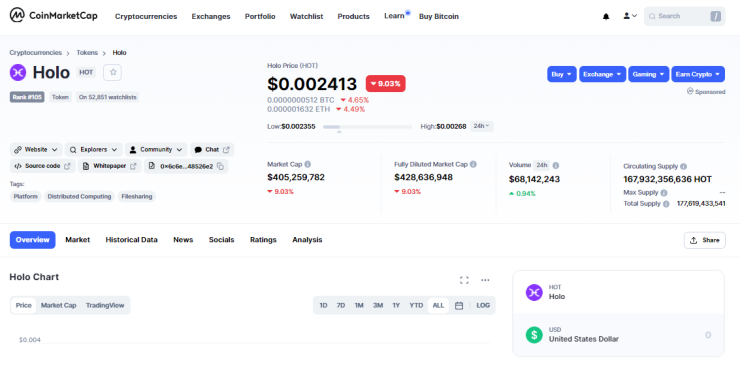The image size is (740, 365).
Task: Set chart range to ALL
Action: [x=438, y=306]
